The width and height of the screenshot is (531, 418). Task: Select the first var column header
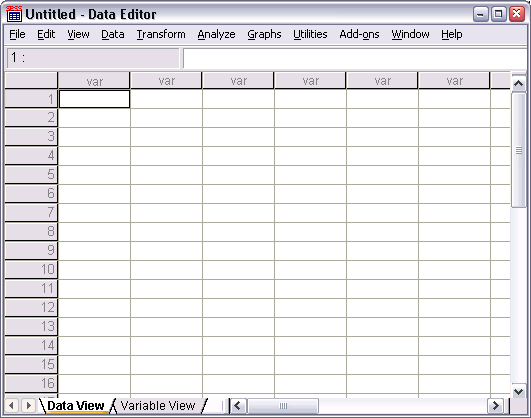[94, 81]
